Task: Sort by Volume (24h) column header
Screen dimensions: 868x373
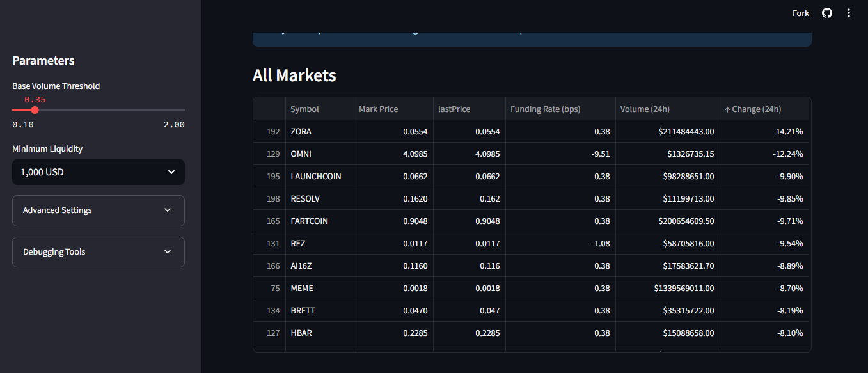Action: (645, 109)
